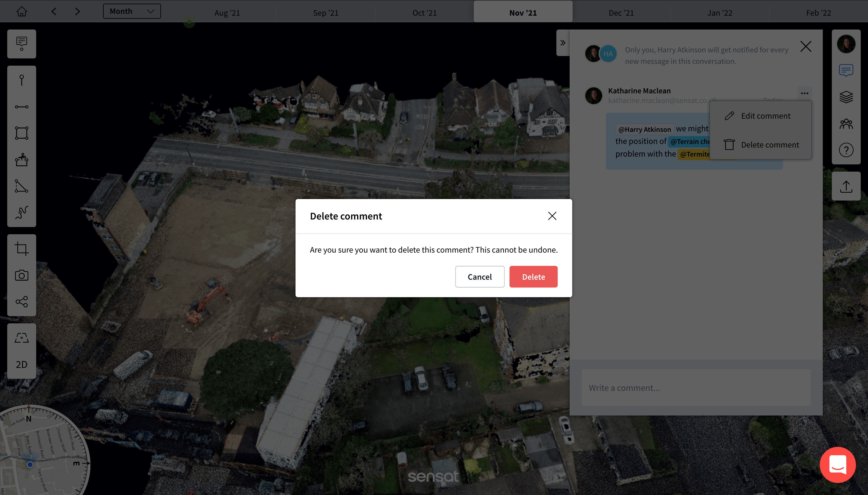
Task: Open the Month timescale dropdown
Action: [x=132, y=11]
